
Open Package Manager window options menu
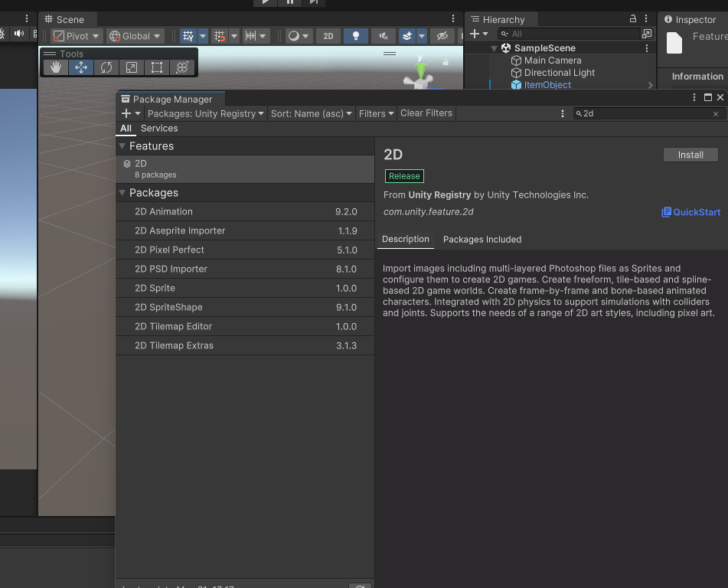(694, 97)
